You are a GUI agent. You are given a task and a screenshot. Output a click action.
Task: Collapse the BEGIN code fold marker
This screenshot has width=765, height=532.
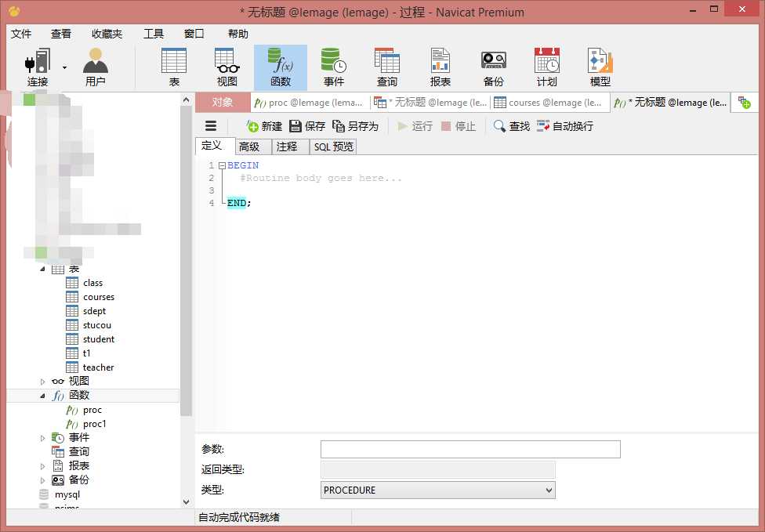pos(222,166)
